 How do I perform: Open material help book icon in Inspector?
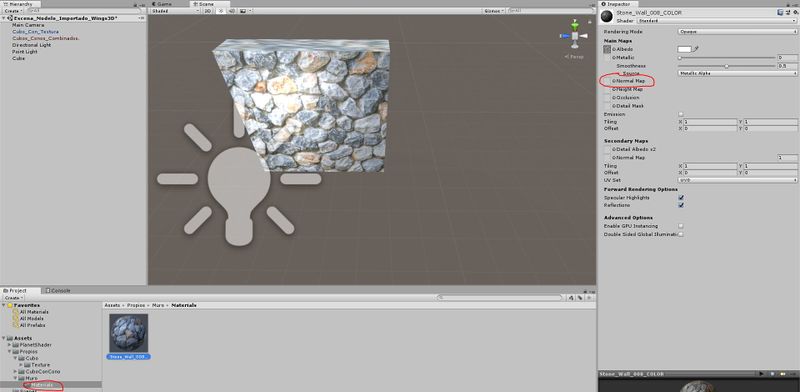[781, 12]
